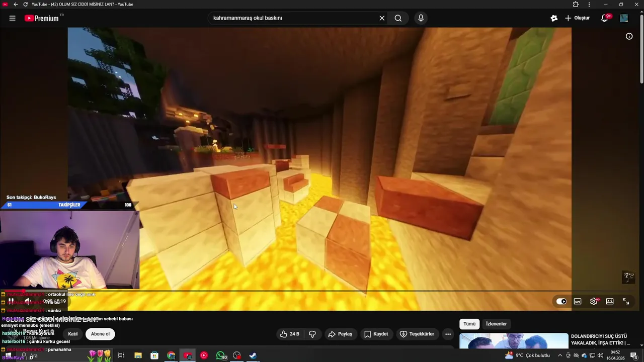Start voice search with the microphone
Viewport: 644px width, 362px height.
421,18
